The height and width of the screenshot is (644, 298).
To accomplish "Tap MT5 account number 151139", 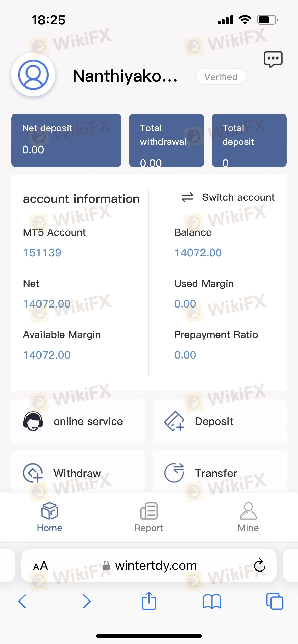I will coord(42,253).
